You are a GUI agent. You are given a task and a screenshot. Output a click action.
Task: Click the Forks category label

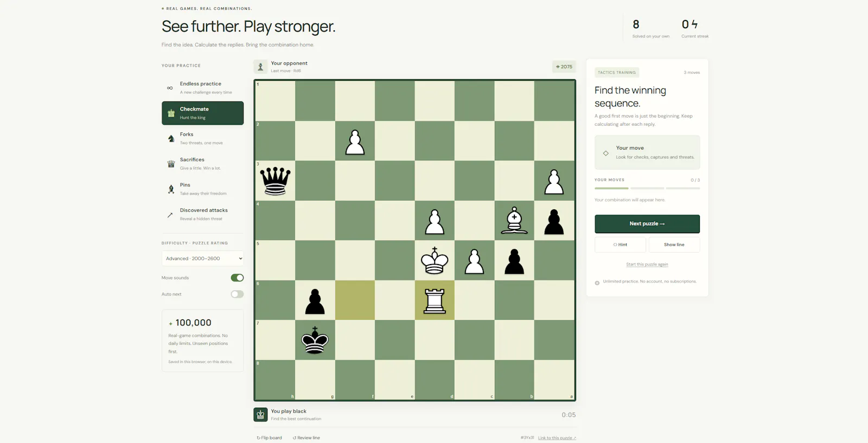tap(187, 134)
